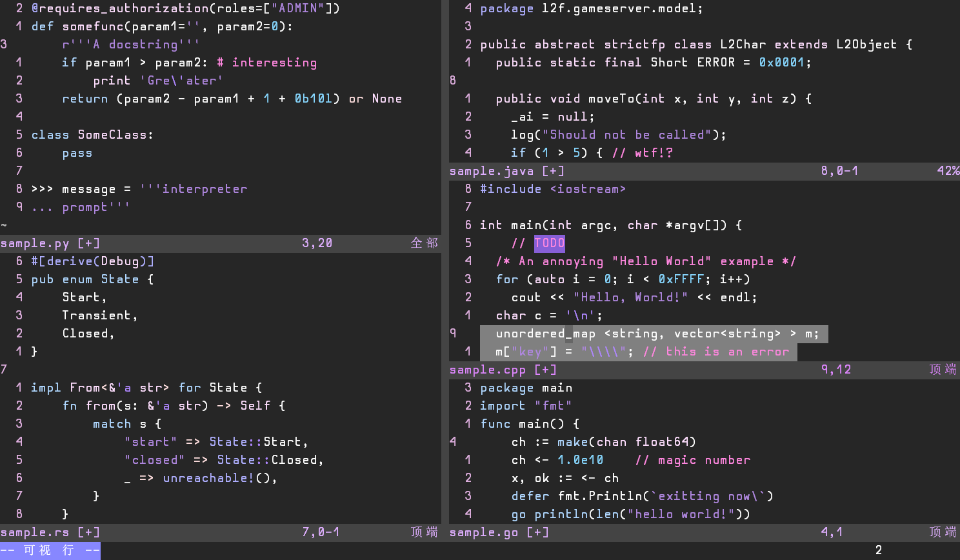Click the 'x, ok := <- ch' line
Viewport: 960px width, 560px height.
coord(565,478)
